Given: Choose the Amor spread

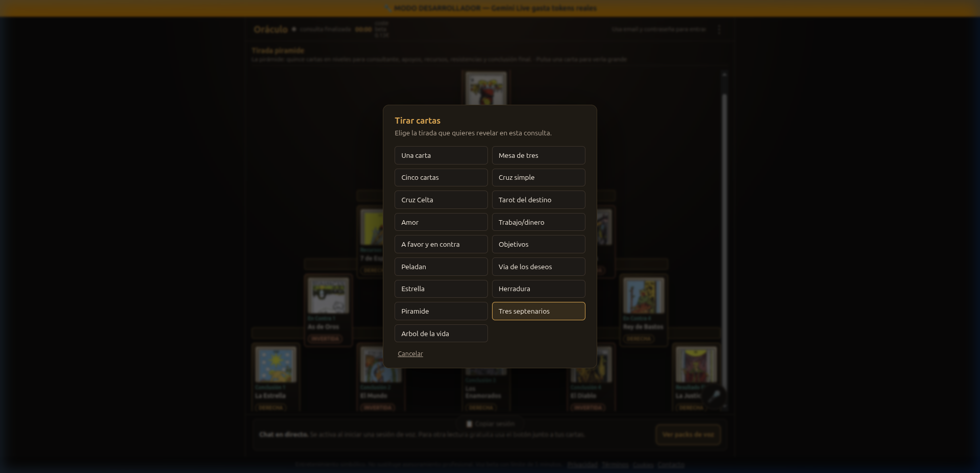Looking at the screenshot, I should pyautogui.click(x=441, y=222).
